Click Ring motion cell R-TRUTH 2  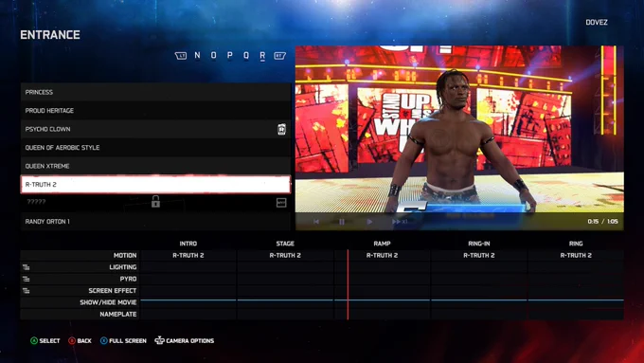click(x=576, y=255)
